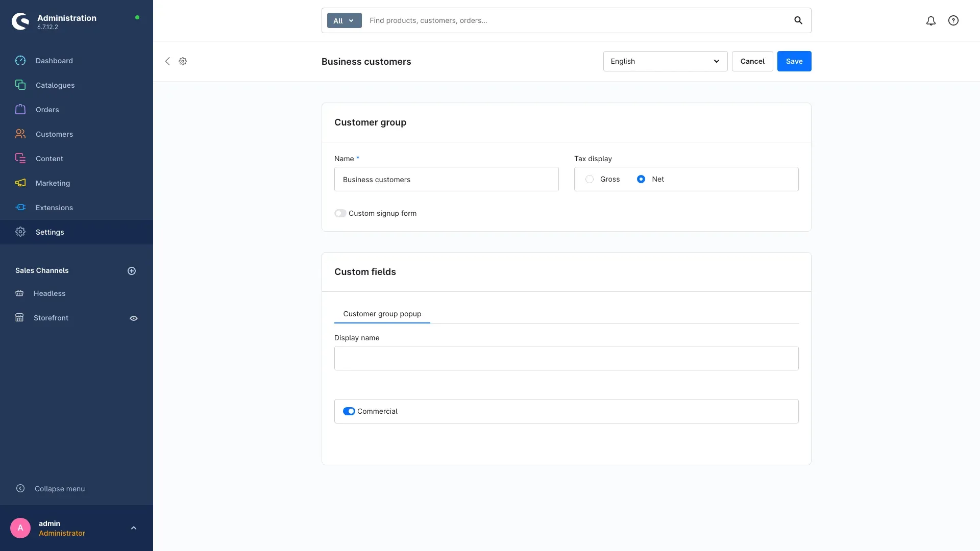Screen dimensions: 980x551
Task: Open the Extensions plug icon
Action: click(x=20, y=208)
